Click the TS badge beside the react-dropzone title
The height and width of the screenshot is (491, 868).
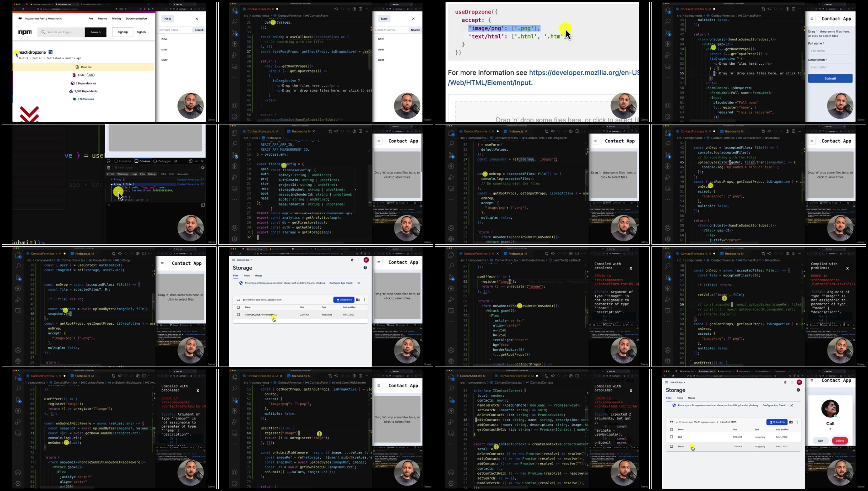coord(50,52)
